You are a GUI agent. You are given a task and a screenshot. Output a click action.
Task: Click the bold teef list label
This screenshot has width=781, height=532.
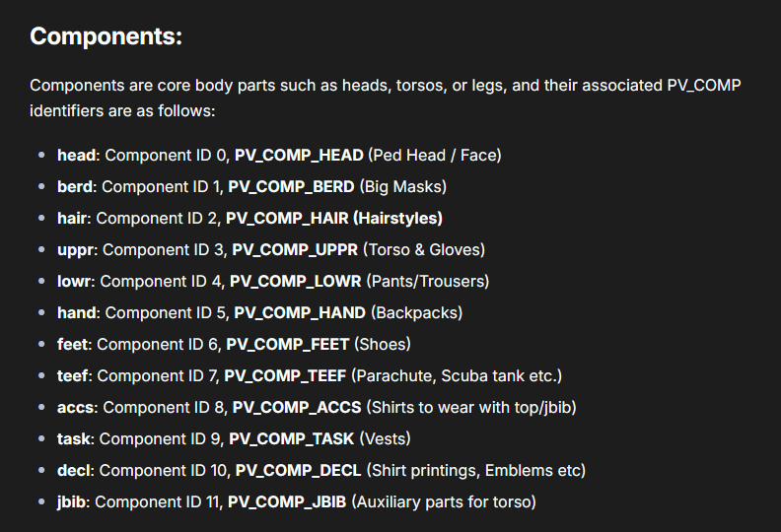point(72,375)
